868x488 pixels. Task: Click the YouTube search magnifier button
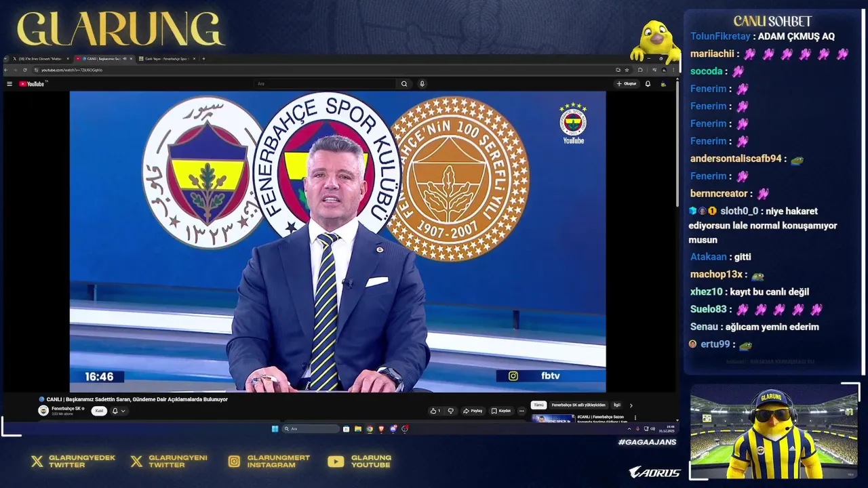[404, 84]
